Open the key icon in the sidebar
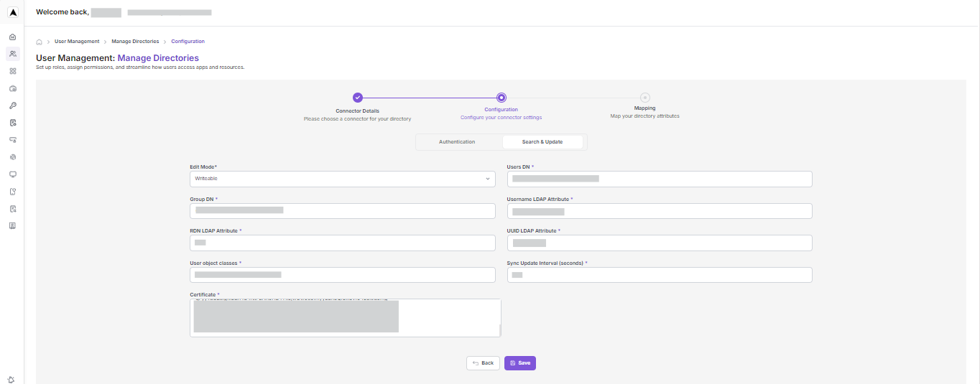980x384 pixels. point(12,106)
